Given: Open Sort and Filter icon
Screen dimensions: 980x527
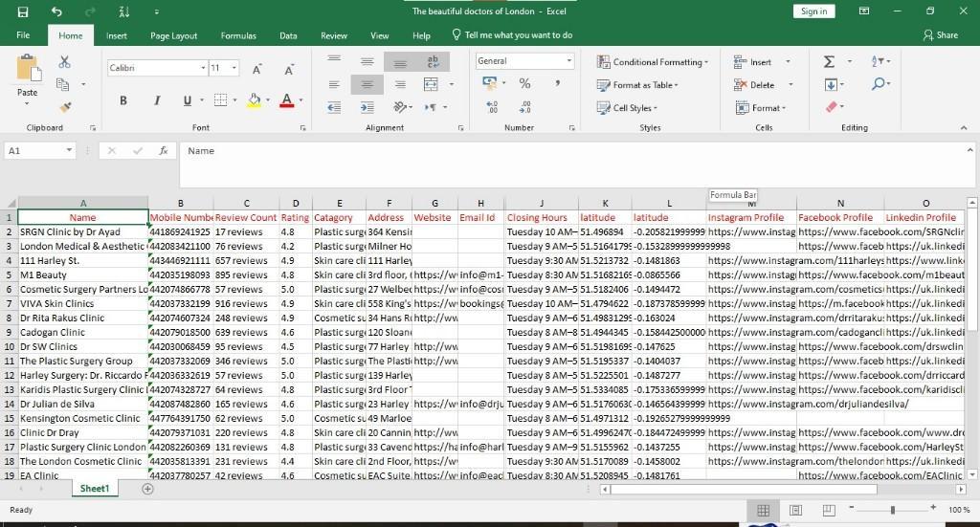Looking at the screenshot, I should coord(877,61).
